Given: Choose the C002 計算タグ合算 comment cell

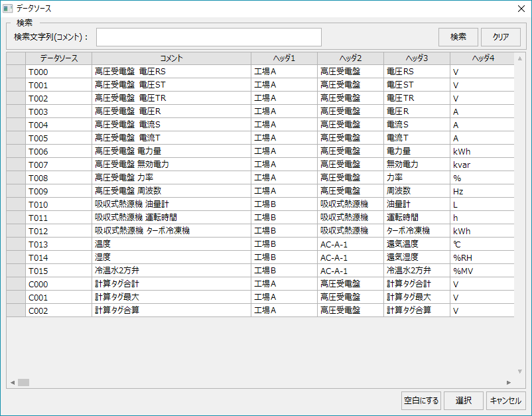Looking at the screenshot, I should pyautogui.click(x=171, y=311).
